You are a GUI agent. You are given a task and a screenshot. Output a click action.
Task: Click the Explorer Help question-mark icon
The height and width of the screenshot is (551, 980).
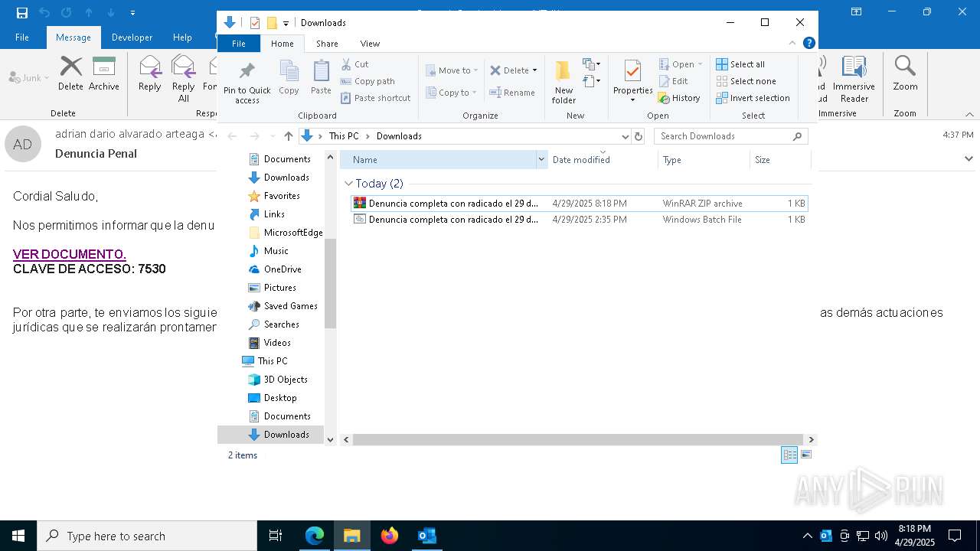808,44
